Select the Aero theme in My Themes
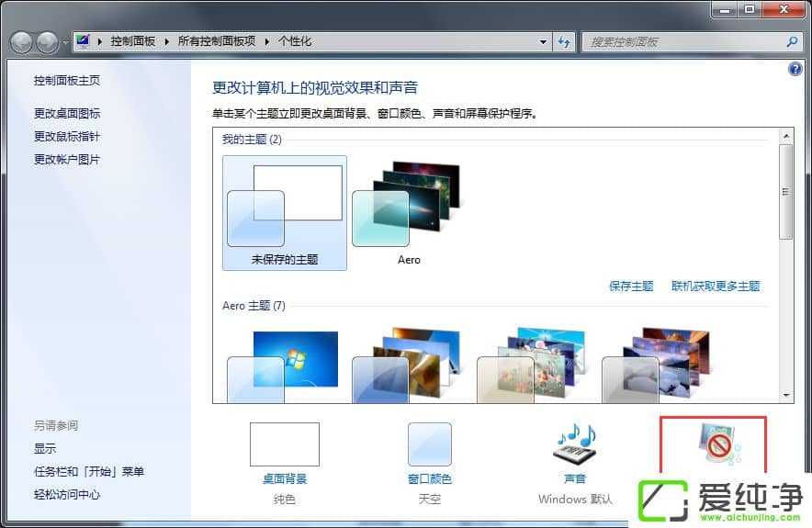The width and height of the screenshot is (812, 528). click(x=409, y=207)
